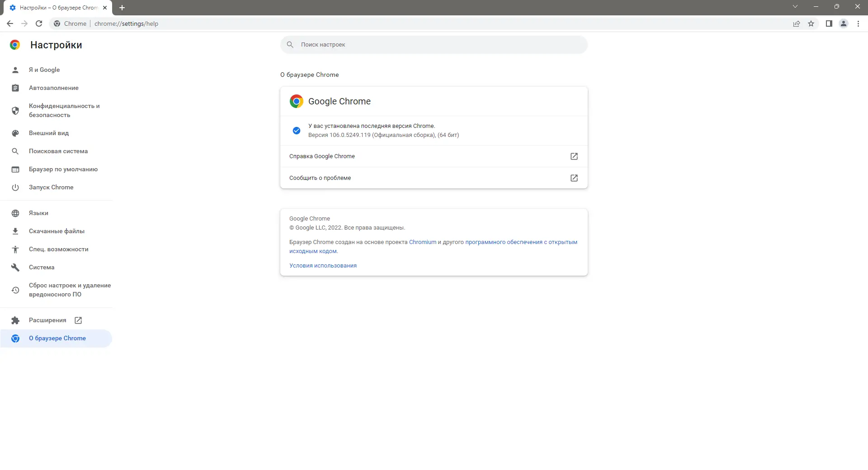868x470 pixels.
Task: Open the Расширения extensions page
Action: click(47, 320)
